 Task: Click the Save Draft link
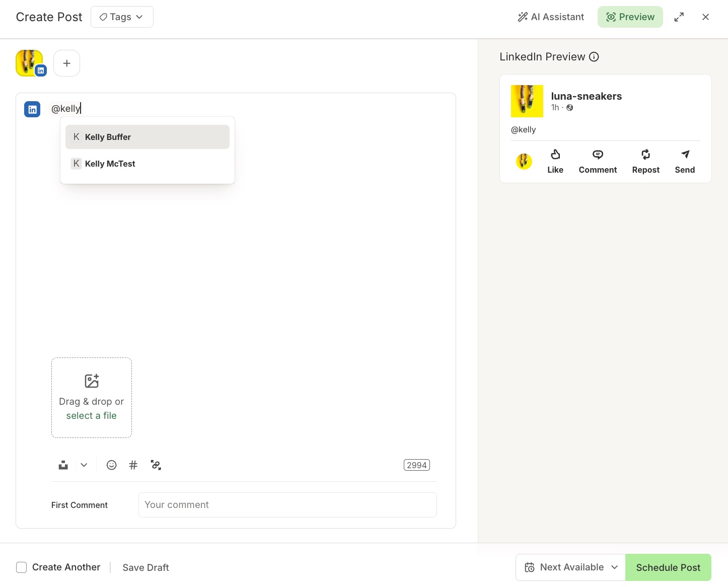(145, 567)
